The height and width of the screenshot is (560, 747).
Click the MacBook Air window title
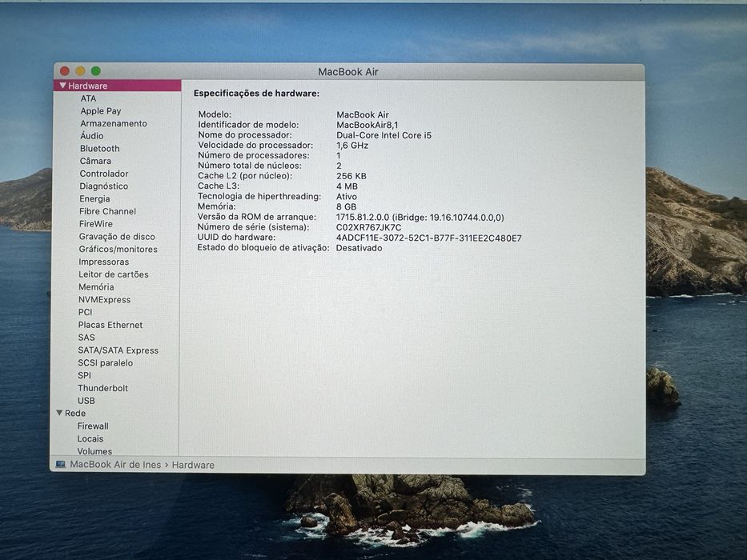point(347,72)
